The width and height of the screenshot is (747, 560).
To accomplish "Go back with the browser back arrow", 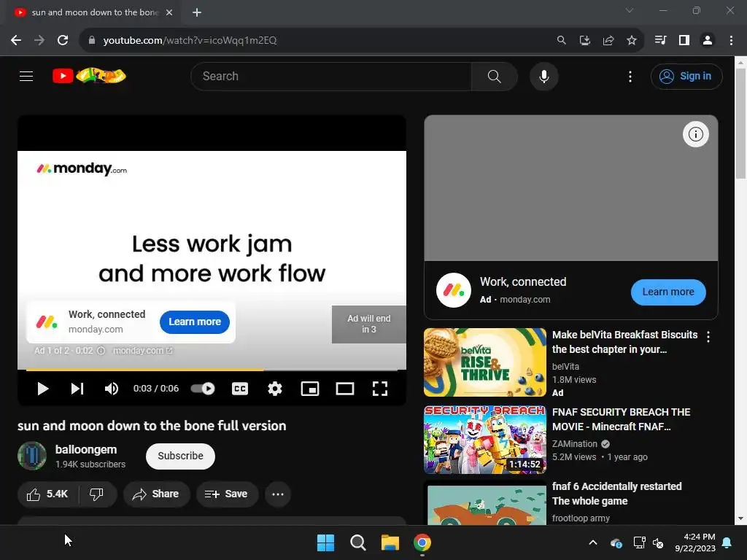I will [16, 40].
